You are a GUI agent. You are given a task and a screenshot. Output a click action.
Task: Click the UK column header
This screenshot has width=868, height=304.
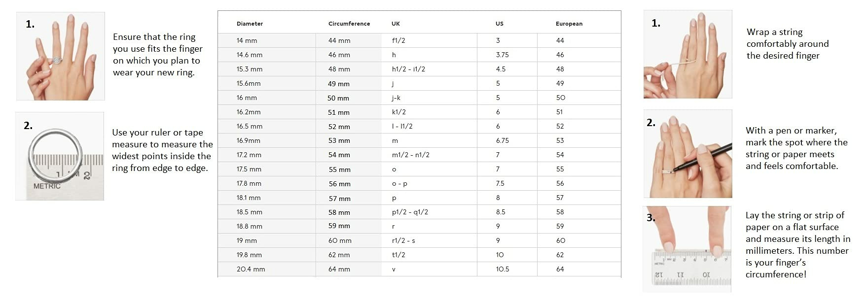pyautogui.click(x=396, y=24)
